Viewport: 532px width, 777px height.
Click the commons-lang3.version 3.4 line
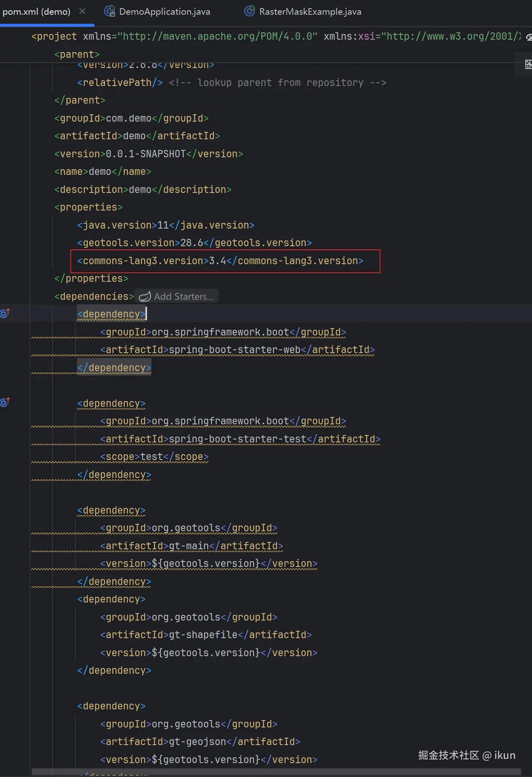click(220, 261)
